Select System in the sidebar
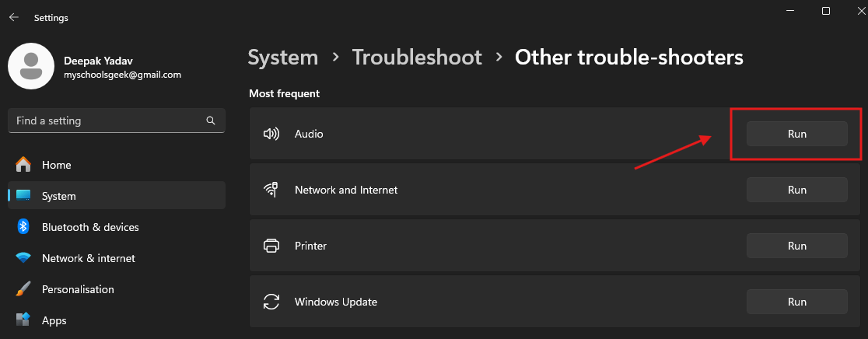 (x=59, y=196)
